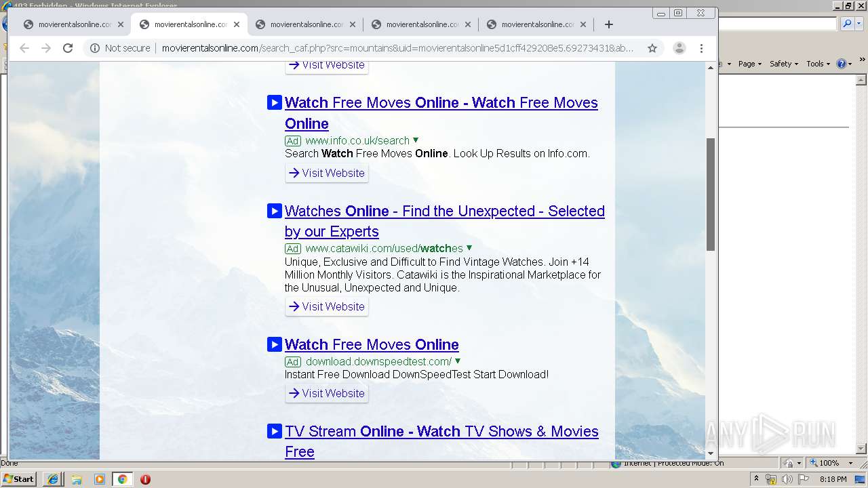Open Safety menu in Internet Explorer
This screenshot has height=488, width=868.
click(x=784, y=64)
